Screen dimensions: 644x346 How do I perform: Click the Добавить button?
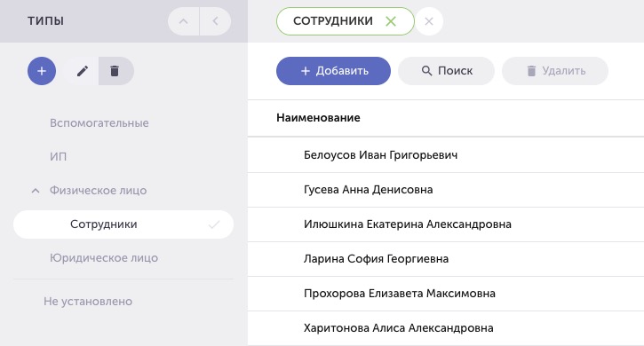[x=333, y=71]
